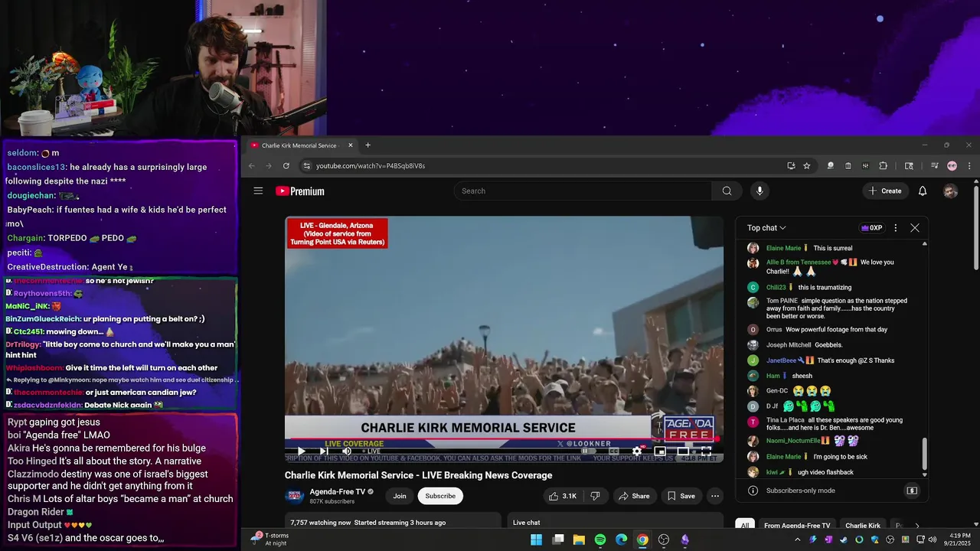Click the YouTube search magnifier button
Viewport: 980px width, 551px height.
coord(727,191)
